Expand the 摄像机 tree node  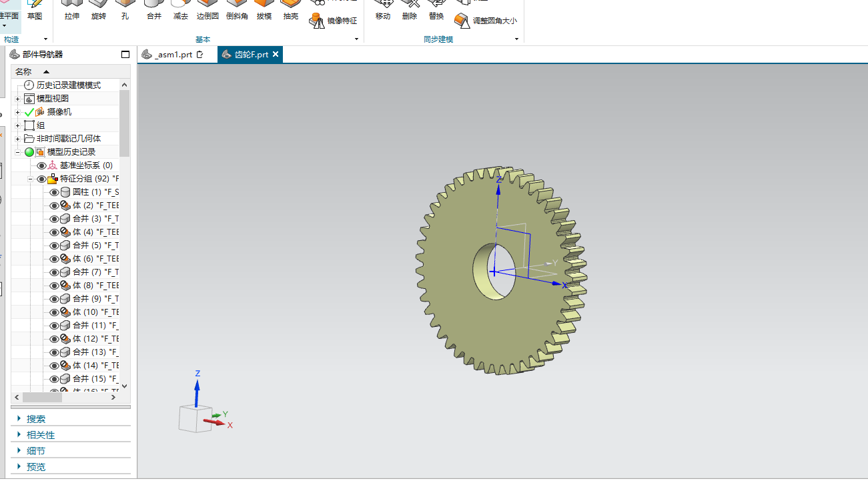coord(18,112)
